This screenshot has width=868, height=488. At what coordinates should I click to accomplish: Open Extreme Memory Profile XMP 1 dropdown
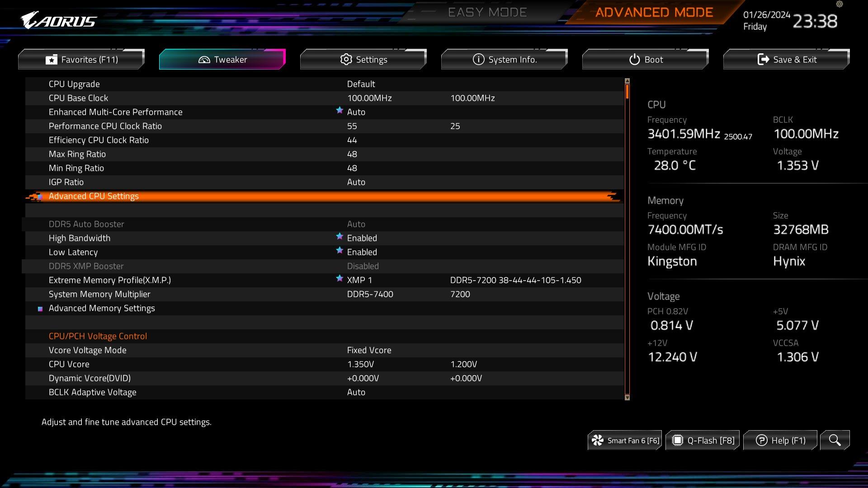pos(359,280)
